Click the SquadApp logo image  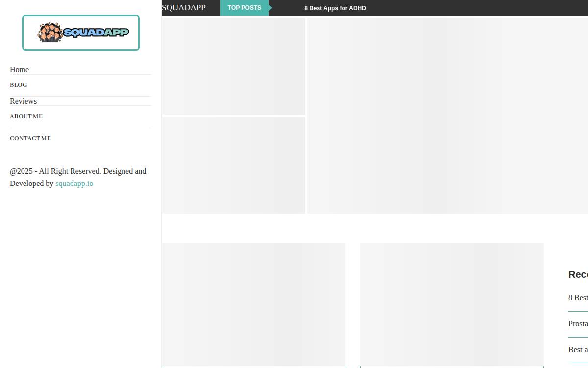click(x=81, y=32)
